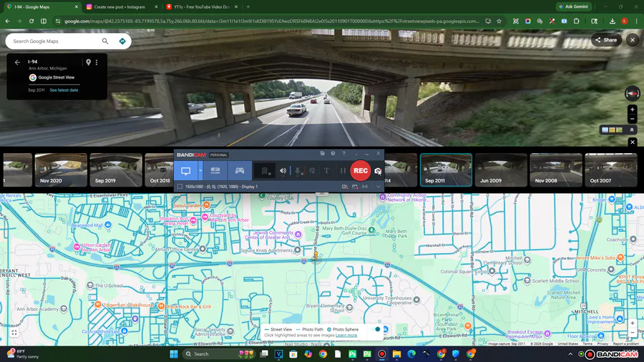The height and width of the screenshot is (362, 644).
Task: Open Bandicam help question mark
Action: pyautogui.click(x=343, y=154)
